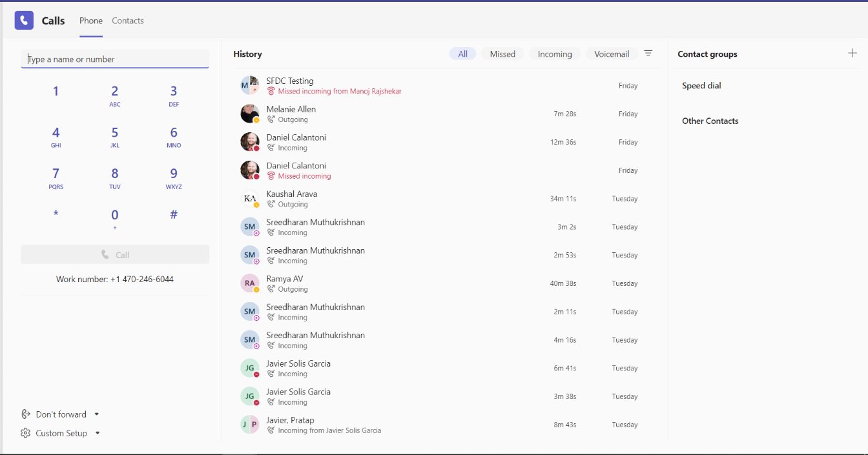The image size is (868, 455).
Task: Select Javier Solis Garcia 3m 38s call
Action: (445, 396)
